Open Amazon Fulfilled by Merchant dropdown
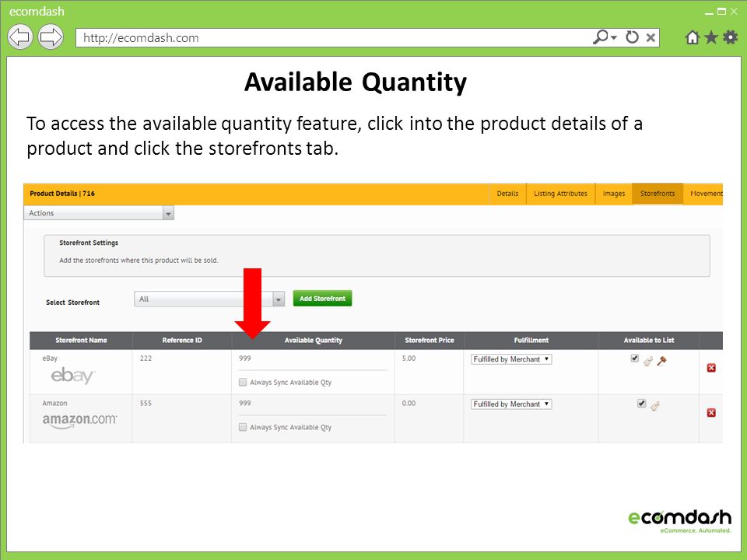The width and height of the screenshot is (747, 560). 511,404
